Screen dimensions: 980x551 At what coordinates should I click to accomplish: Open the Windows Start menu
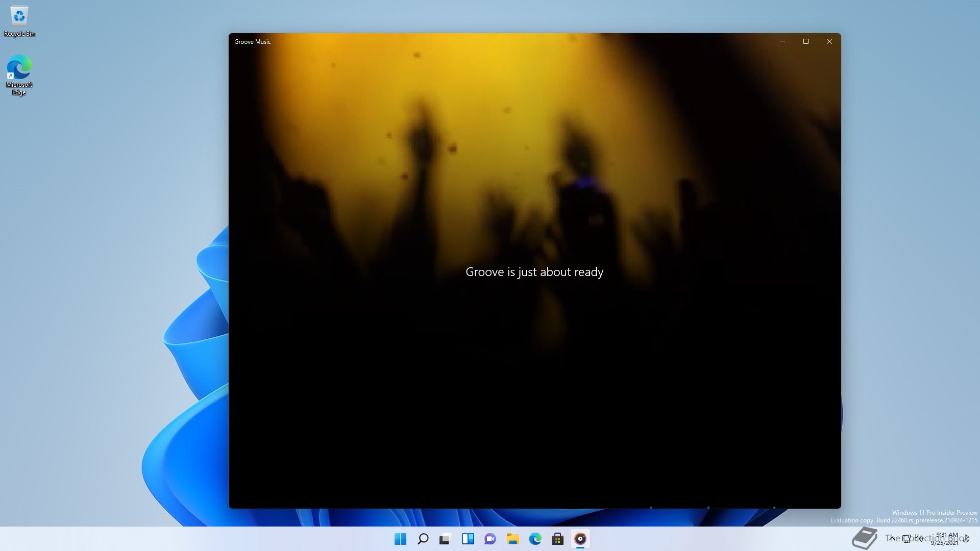pos(401,539)
